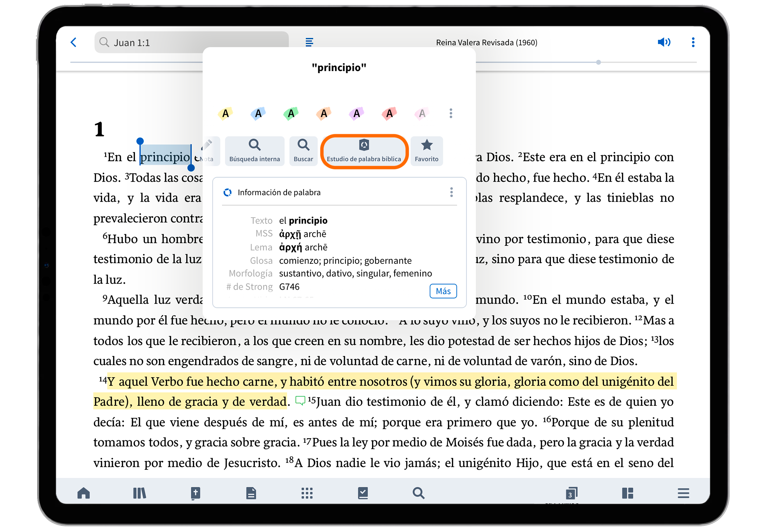Start read aloud with the speaker icon
766x532 pixels.
(x=663, y=42)
